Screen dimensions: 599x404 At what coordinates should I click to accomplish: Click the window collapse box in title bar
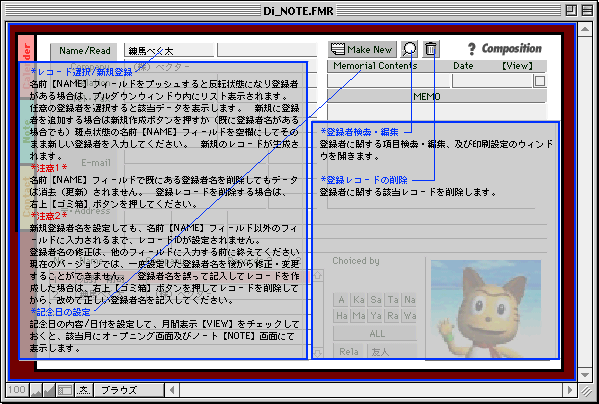[x=587, y=10]
